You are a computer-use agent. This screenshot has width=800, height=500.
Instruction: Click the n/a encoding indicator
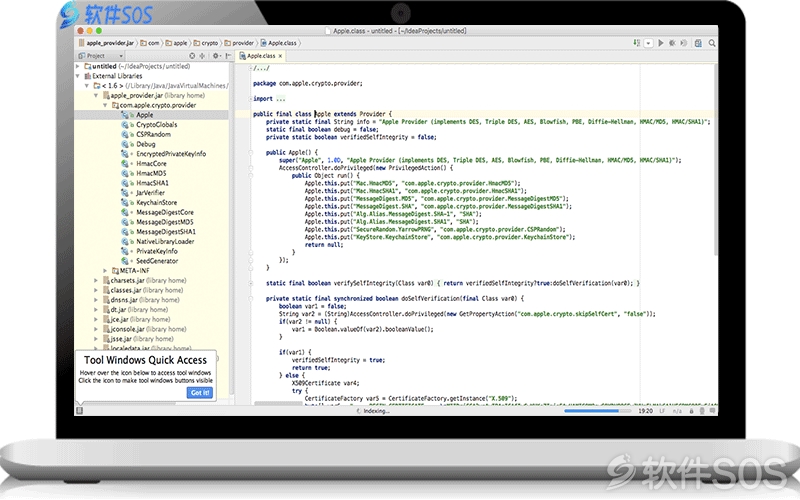[677, 411]
